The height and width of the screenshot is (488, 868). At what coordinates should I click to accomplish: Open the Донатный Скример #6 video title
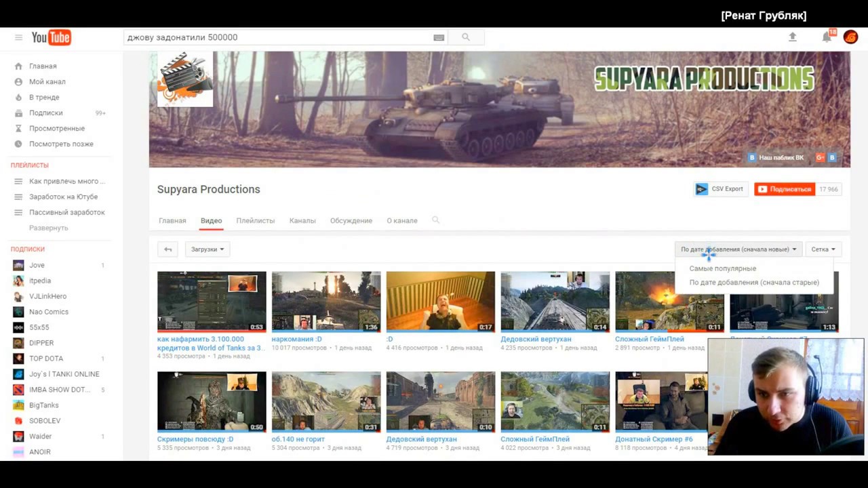654,439
